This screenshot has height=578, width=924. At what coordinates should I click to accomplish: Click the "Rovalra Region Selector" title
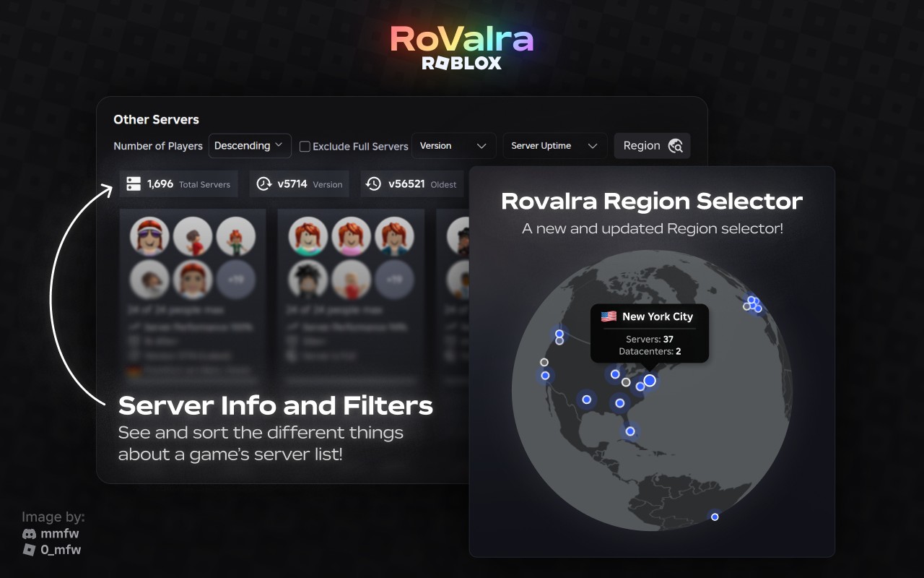pyautogui.click(x=652, y=201)
